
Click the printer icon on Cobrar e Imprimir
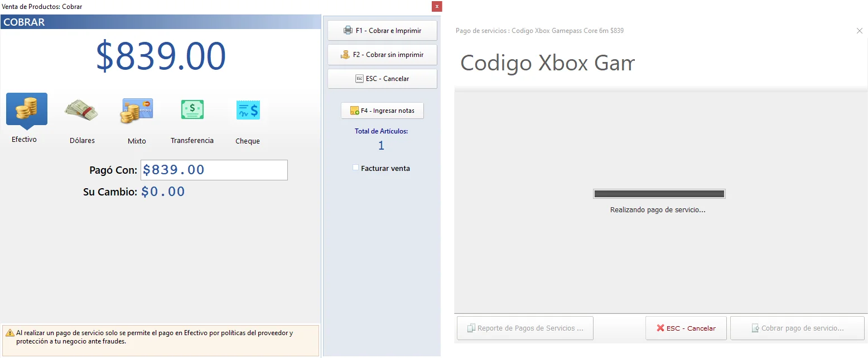[349, 30]
